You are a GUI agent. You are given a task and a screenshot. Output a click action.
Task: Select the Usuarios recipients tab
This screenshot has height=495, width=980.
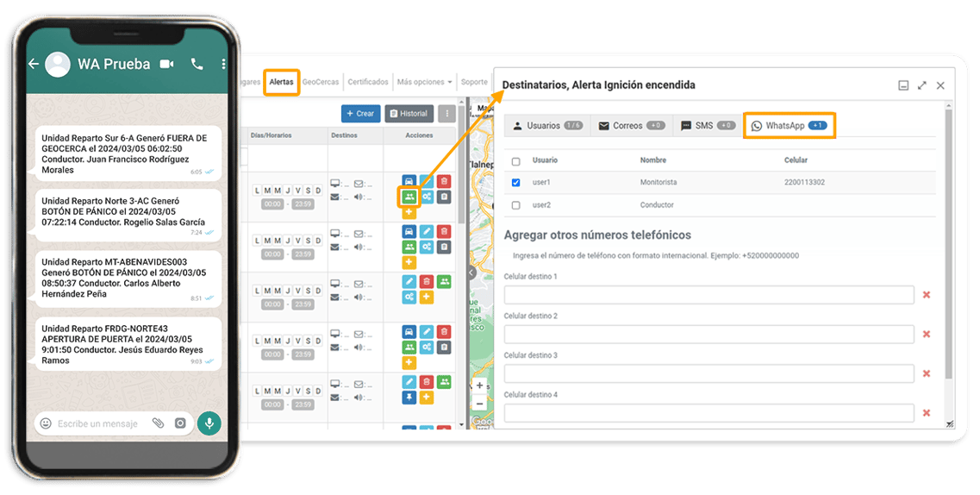click(x=546, y=126)
